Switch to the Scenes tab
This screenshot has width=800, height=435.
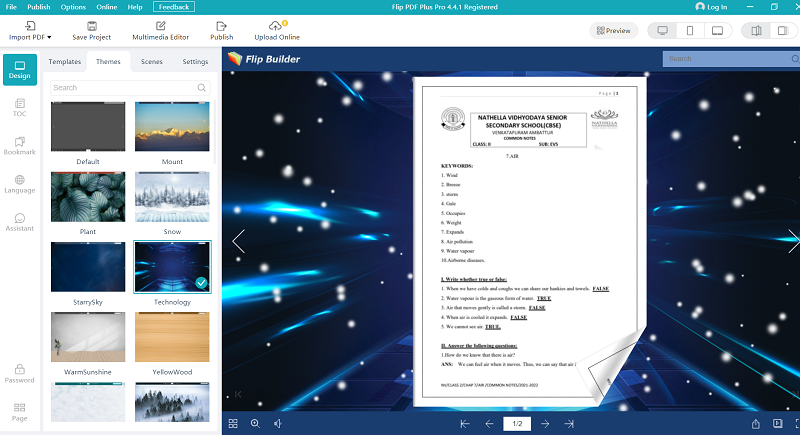click(152, 62)
